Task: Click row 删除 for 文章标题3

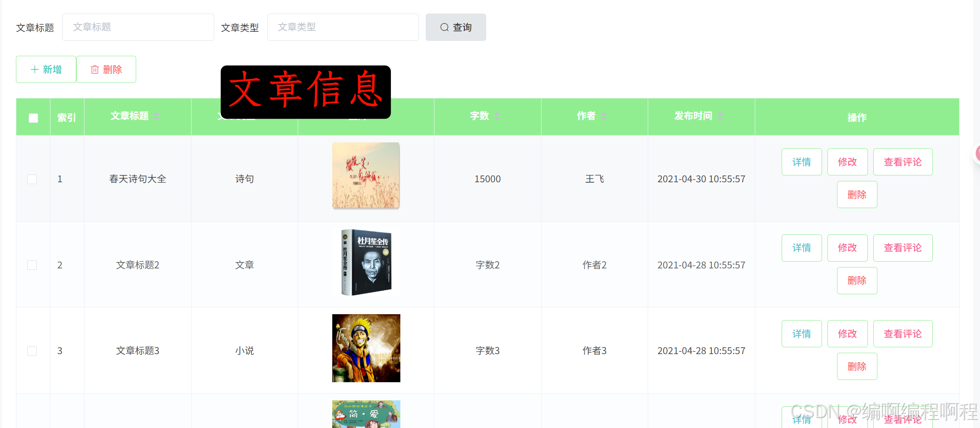Action: click(x=857, y=366)
